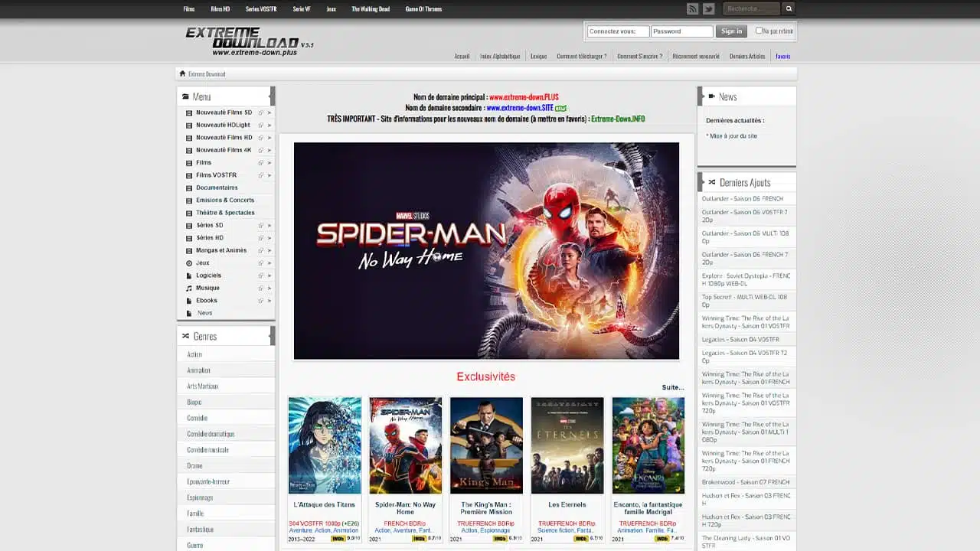Open The Walking Dead in top navigation
Image resolution: width=980 pixels, height=551 pixels.
point(371,9)
